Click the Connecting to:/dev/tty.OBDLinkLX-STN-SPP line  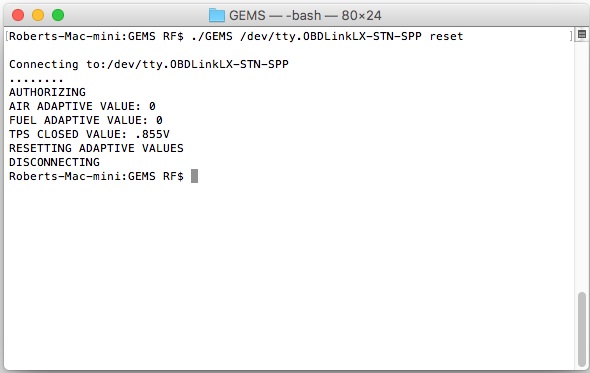pos(149,64)
